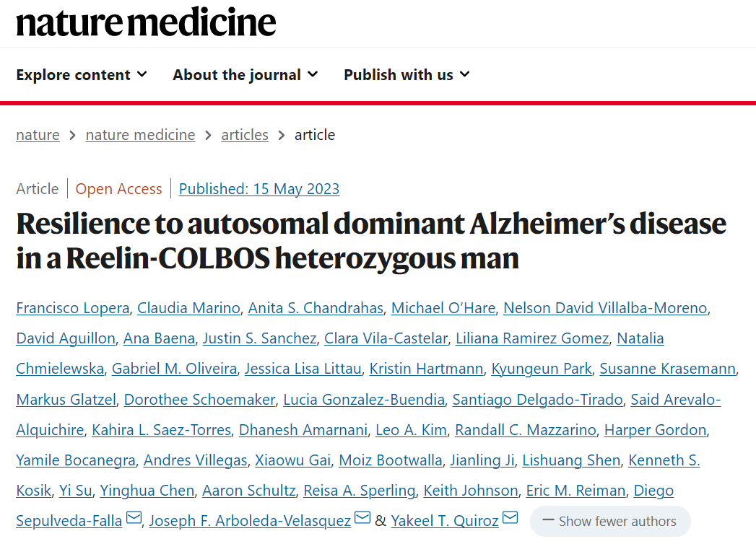
Task: Navigate to nature medicine breadcrumb
Action: pos(140,135)
